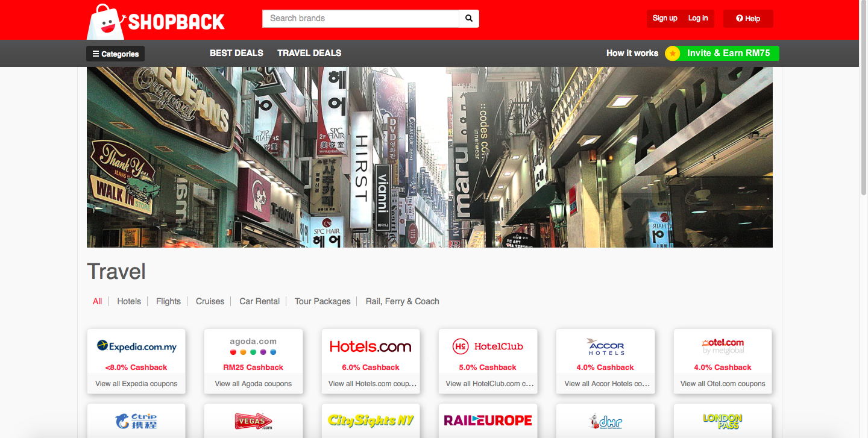Select the Hotels filter tab

(x=129, y=301)
